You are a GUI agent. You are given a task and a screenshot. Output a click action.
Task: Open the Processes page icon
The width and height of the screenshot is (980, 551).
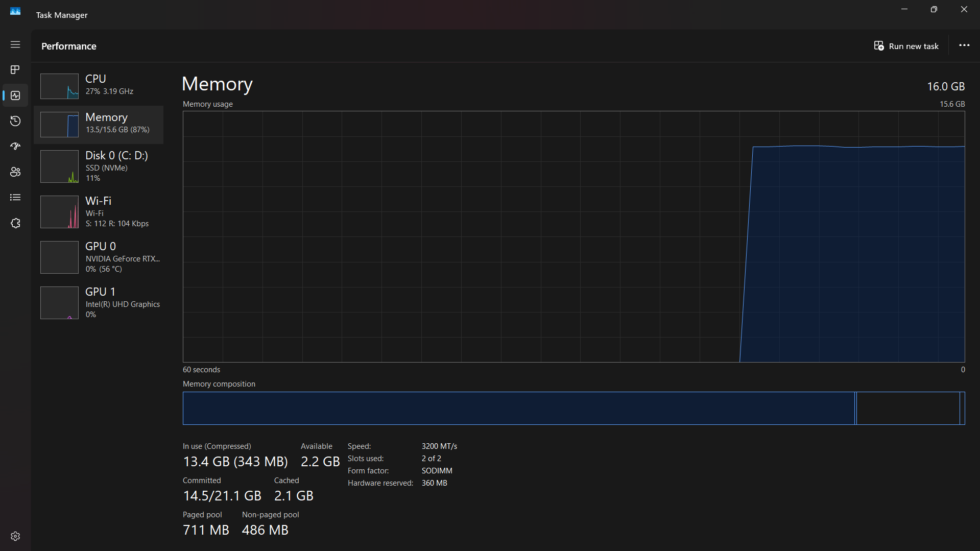15,70
